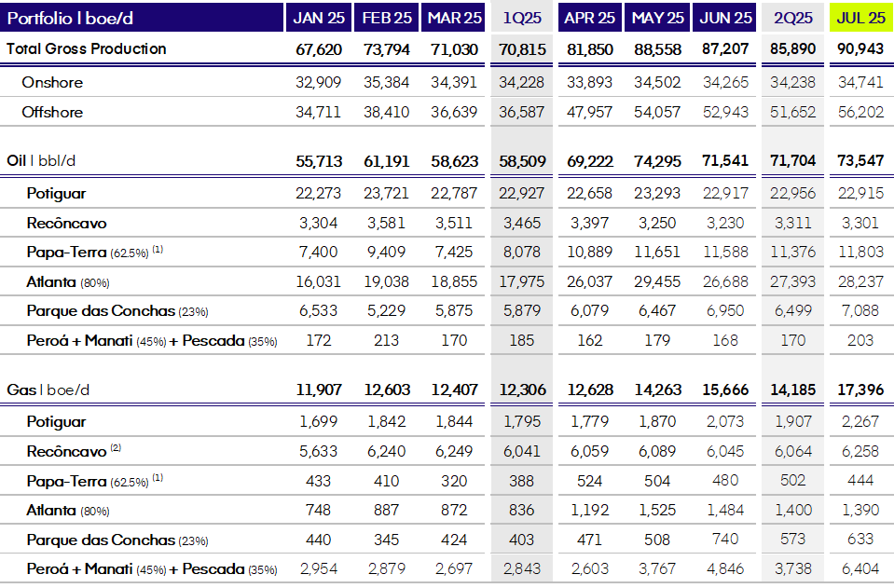
Task: Select the FEB 25 column header
Action: click(386, 18)
